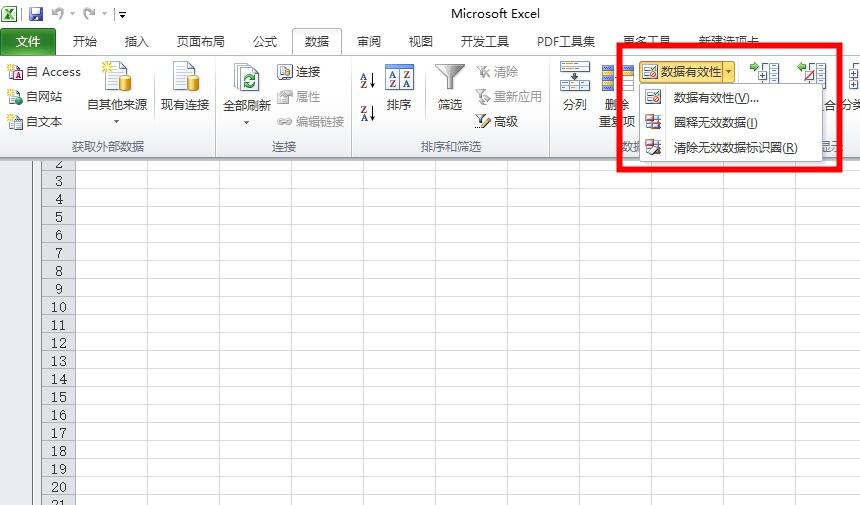Undo the last action
This screenshot has height=505, width=860.
[58, 13]
